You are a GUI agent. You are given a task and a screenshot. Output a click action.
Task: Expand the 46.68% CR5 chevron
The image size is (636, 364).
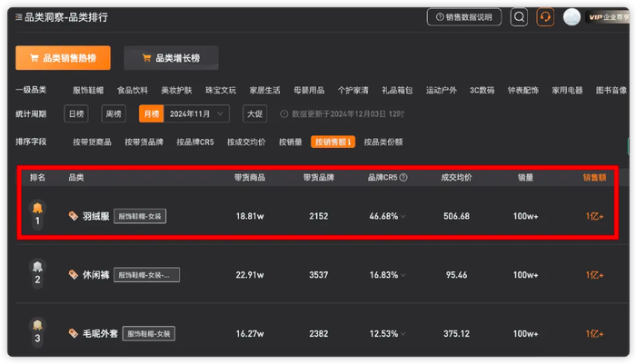pos(403,216)
